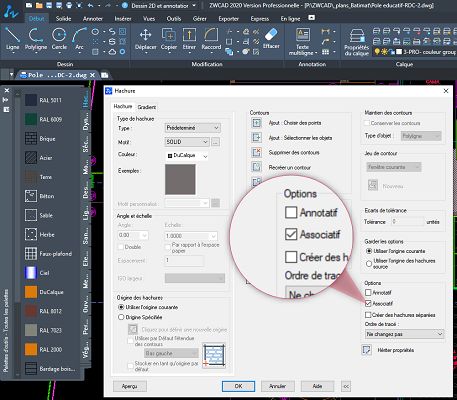Open the Type dropdown (Prédéterminé)
457x400 pixels.
193,128
